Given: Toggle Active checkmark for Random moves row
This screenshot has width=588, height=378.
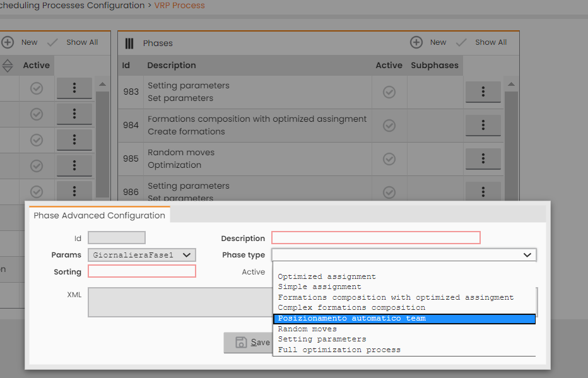Looking at the screenshot, I should coord(389,158).
